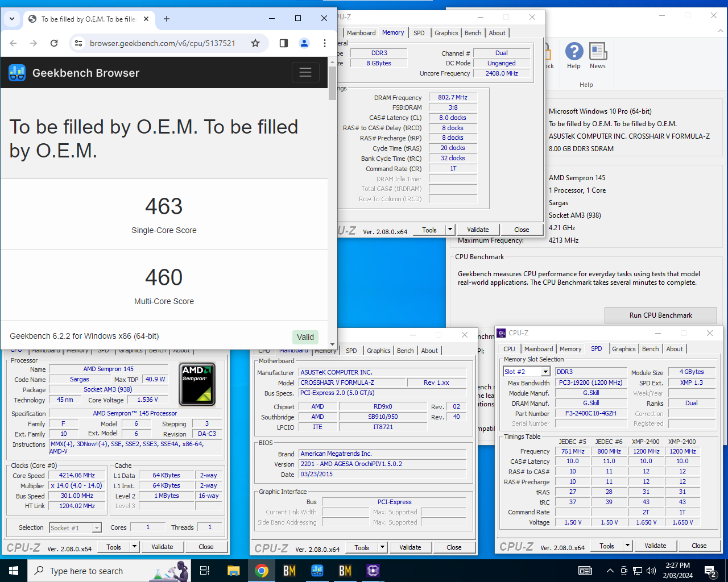This screenshot has height=582, width=728.
Task: Open the Chrome tab search dropdown arrow
Action: (12, 19)
